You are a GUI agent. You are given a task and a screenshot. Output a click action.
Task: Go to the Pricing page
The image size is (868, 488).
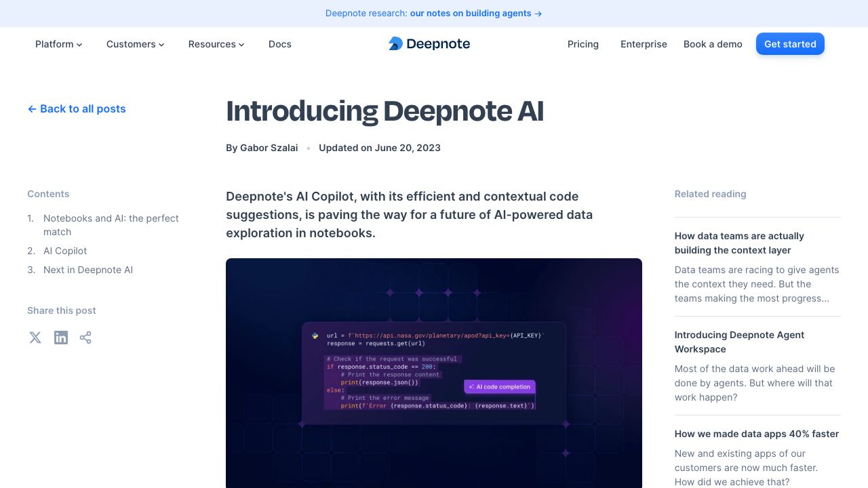coord(583,44)
